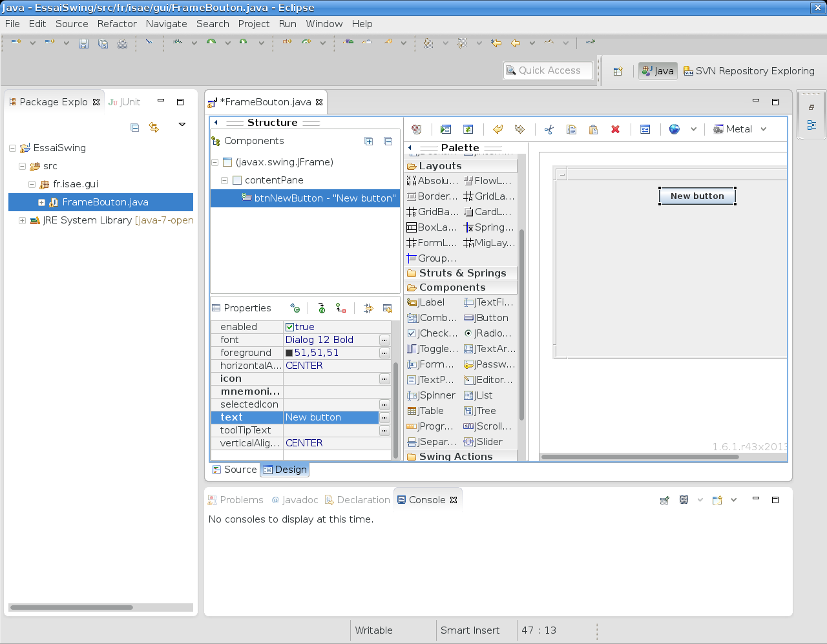Click the Cut scissors icon

[549, 129]
